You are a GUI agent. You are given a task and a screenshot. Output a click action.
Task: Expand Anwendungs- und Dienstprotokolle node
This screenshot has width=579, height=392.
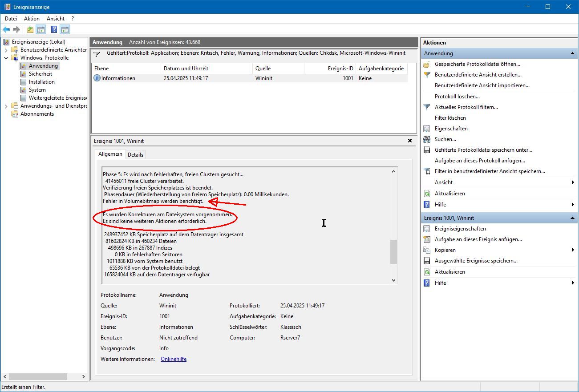(6, 106)
